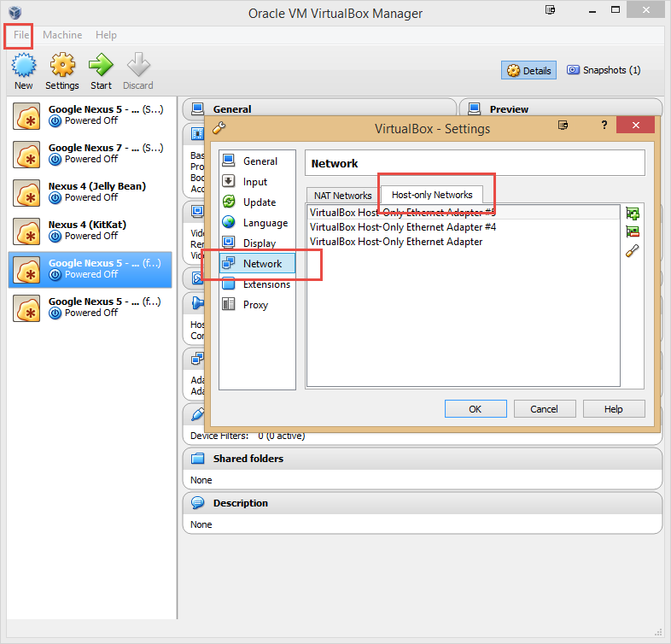Select Display in the Settings category list
The image size is (671, 644).
click(x=257, y=243)
